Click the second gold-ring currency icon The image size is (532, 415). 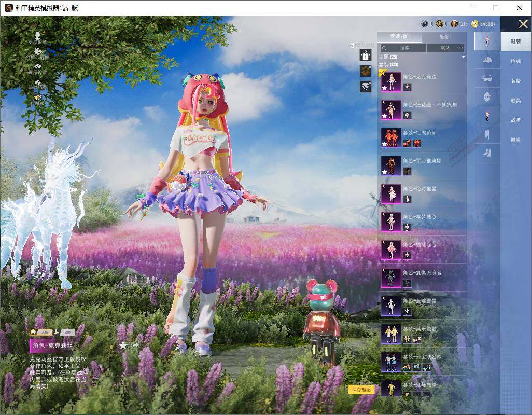coord(439,24)
